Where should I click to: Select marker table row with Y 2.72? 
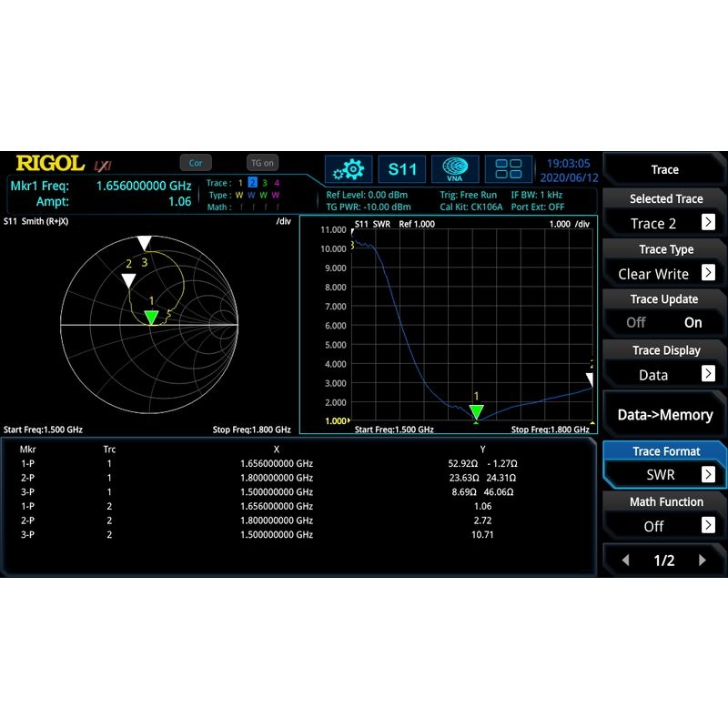click(x=298, y=521)
